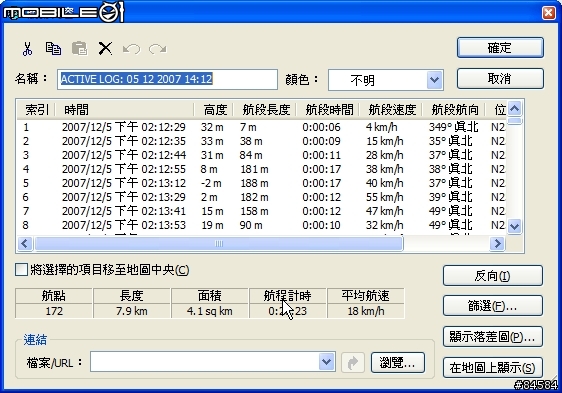The height and width of the screenshot is (393, 562).
Task: Sort by the 高度 column header
Action: point(214,110)
